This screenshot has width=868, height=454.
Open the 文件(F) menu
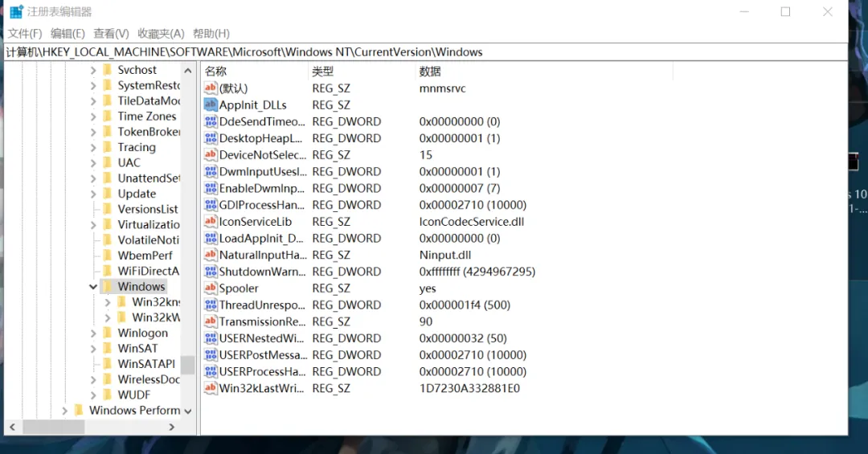tap(25, 34)
